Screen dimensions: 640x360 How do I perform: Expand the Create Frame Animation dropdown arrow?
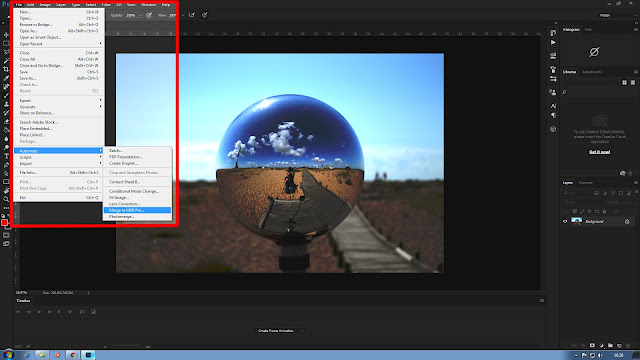302,331
